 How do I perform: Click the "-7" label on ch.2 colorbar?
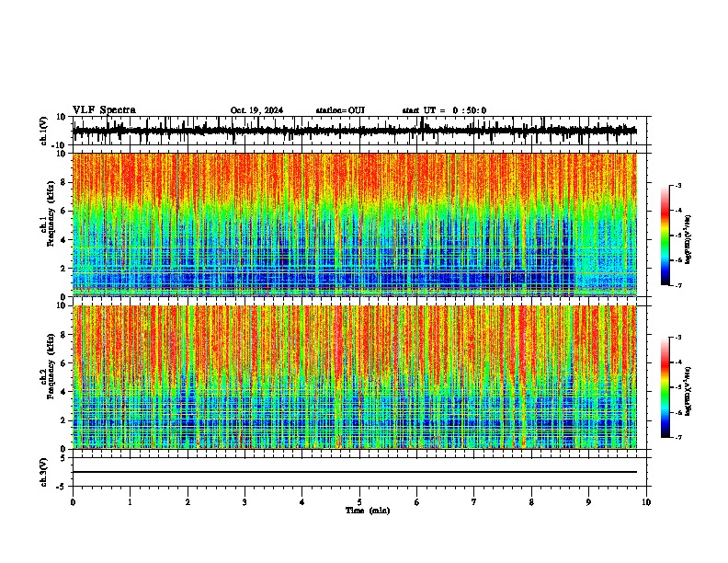[678, 437]
